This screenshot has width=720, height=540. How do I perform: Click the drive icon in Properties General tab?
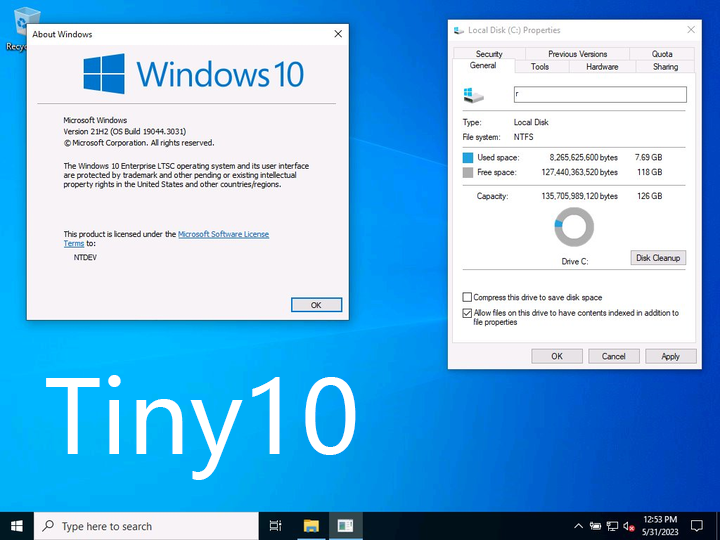[473, 95]
